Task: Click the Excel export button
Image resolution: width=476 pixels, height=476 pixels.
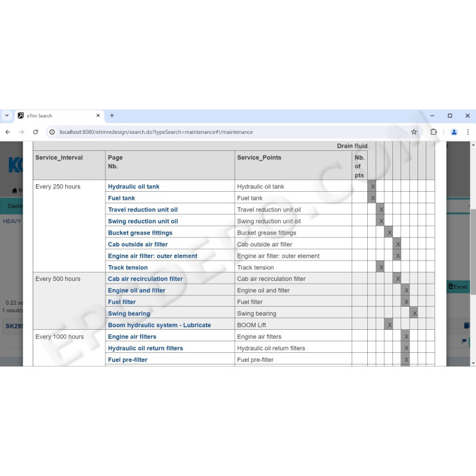Action: [458, 286]
